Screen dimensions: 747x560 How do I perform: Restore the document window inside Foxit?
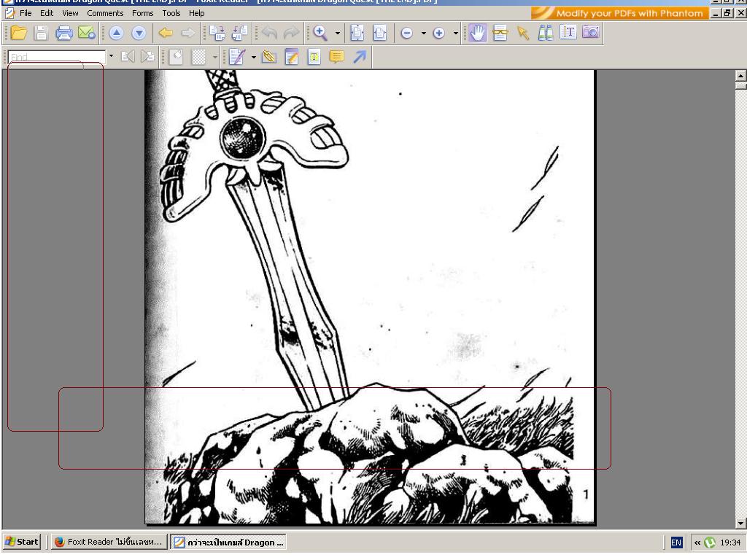pyautogui.click(x=727, y=13)
